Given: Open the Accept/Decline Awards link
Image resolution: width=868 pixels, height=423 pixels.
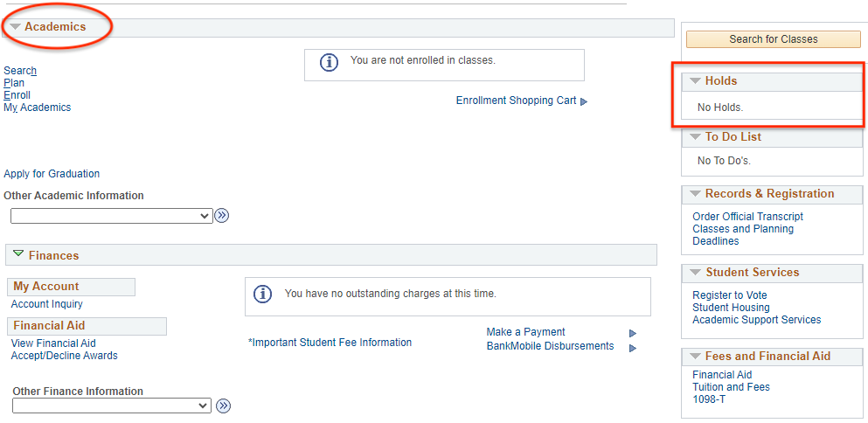Looking at the screenshot, I should coord(65,356).
